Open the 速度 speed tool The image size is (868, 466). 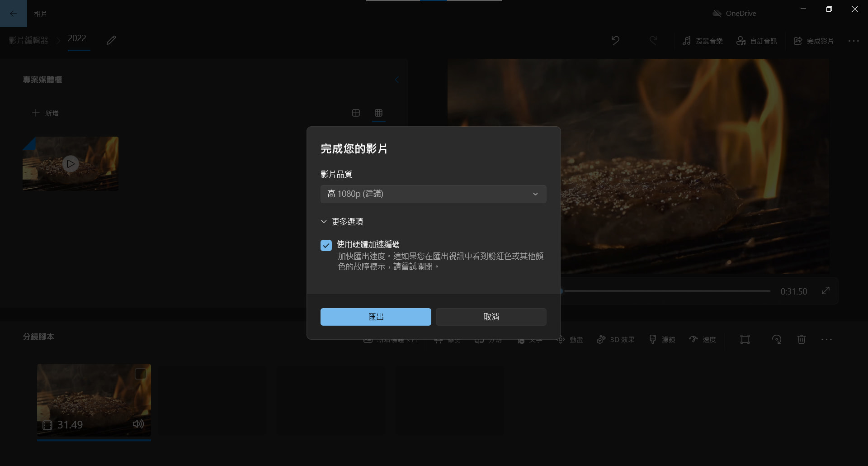point(702,339)
